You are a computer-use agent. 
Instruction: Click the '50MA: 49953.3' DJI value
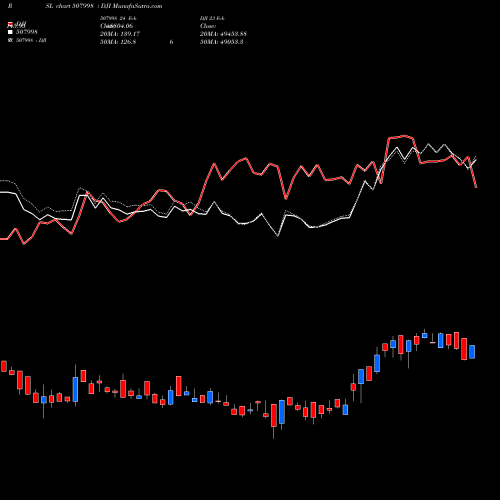tap(222, 42)
